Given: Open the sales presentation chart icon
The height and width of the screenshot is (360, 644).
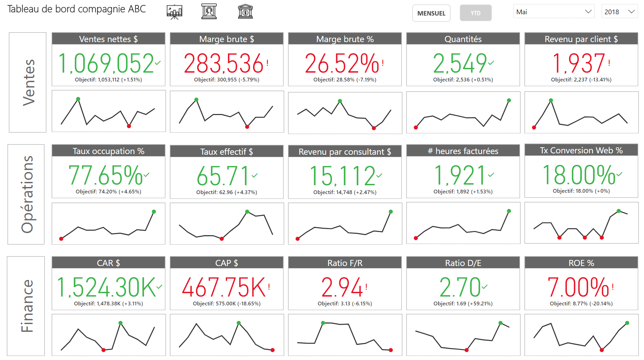Looking at the screenshot, I should click(175, 12).
